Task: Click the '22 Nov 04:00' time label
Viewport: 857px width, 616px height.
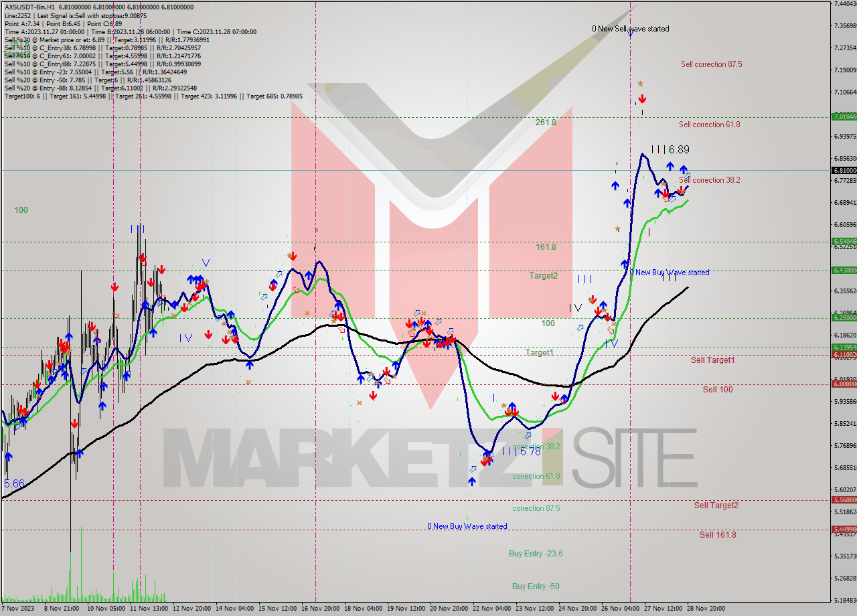Action: [492, 609]
